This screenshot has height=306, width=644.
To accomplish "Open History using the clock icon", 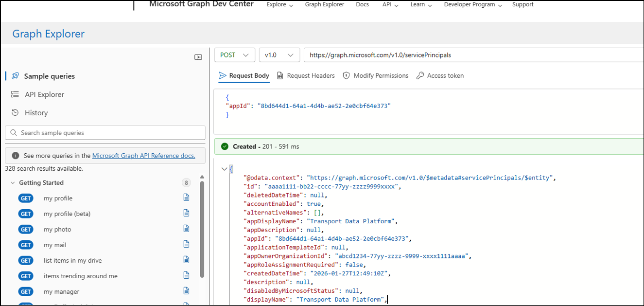I will (x=16, y=112).
